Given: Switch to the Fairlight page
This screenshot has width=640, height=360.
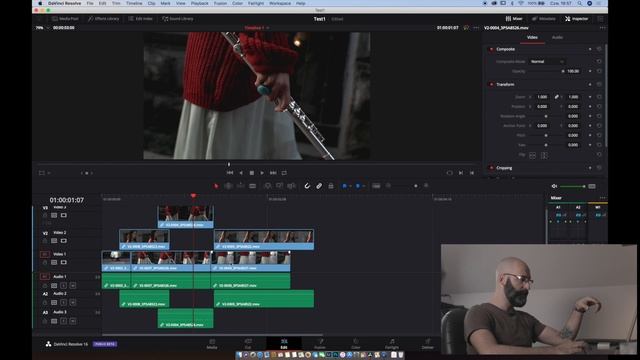Looking at the screenshot, I should click(392, 344).
